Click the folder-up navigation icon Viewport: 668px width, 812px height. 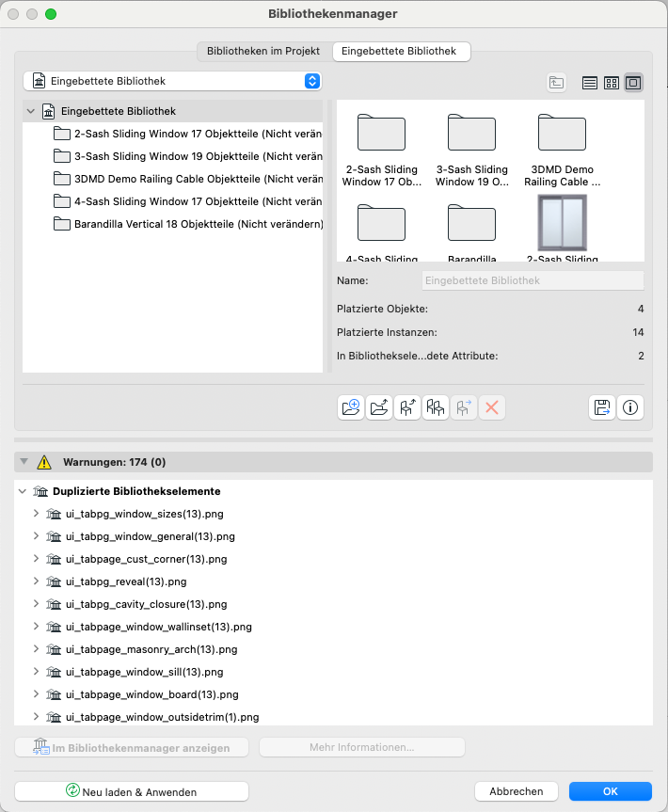pos(557,83)
